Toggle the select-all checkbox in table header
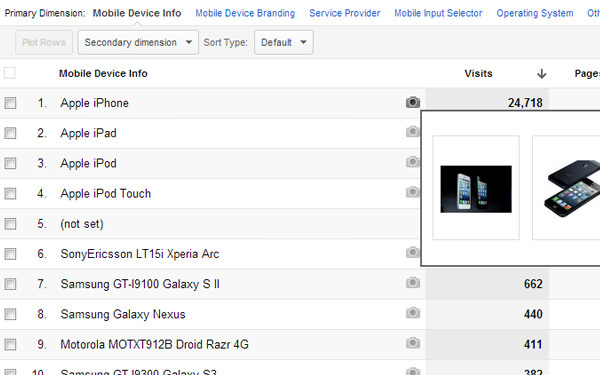Image resolution: width=600 pixels, height=375 pixels. click(x=10, y=73)
